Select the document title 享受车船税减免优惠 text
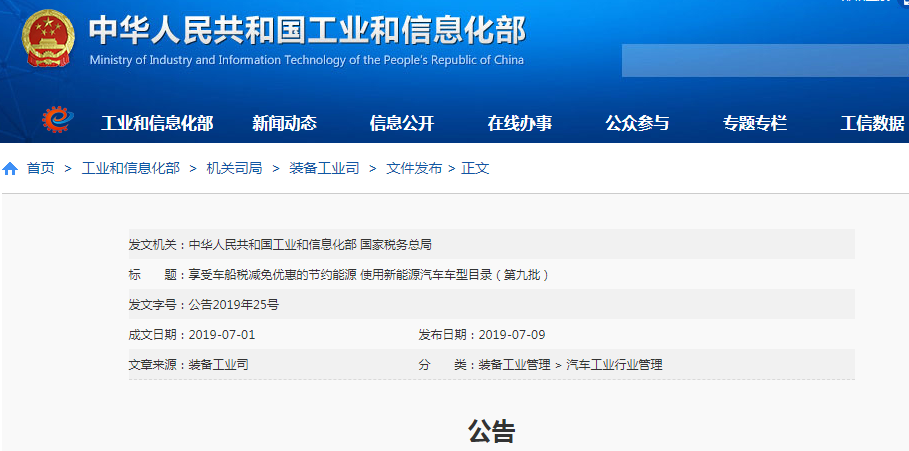 (x=369, y=275)
